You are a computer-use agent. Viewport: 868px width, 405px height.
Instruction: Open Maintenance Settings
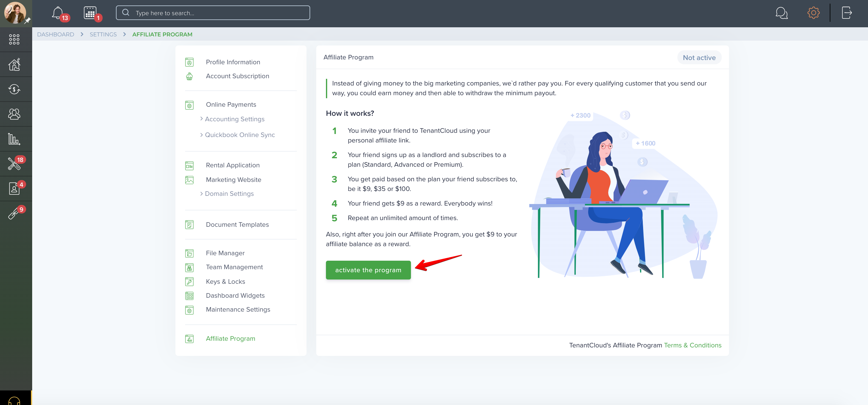[238, 310]
